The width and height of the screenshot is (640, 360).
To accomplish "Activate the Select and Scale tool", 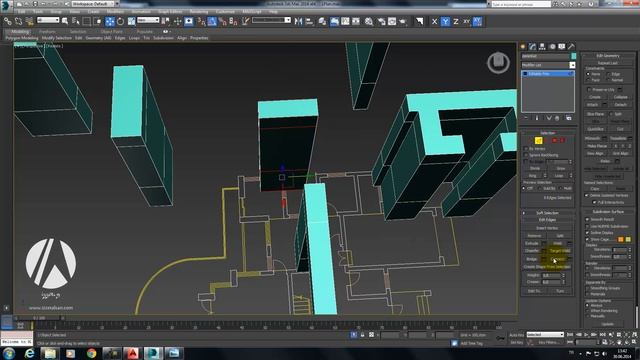I will coord(131,21).
